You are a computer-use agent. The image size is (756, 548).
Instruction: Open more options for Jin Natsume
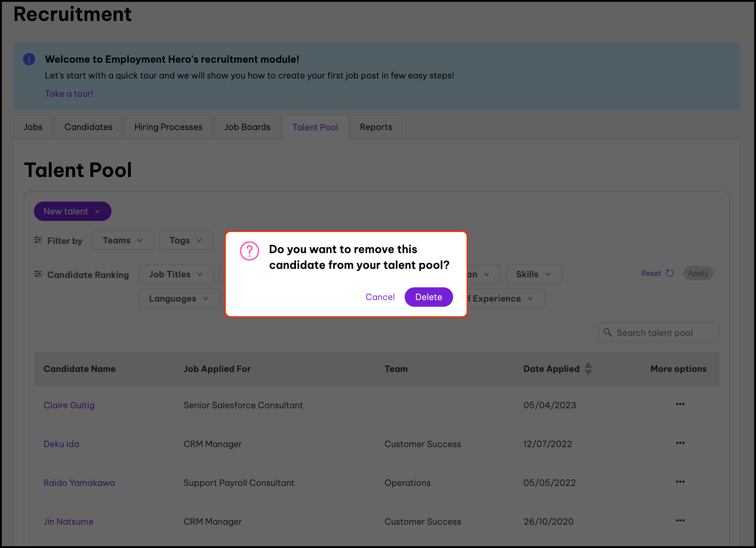point(680,521)
